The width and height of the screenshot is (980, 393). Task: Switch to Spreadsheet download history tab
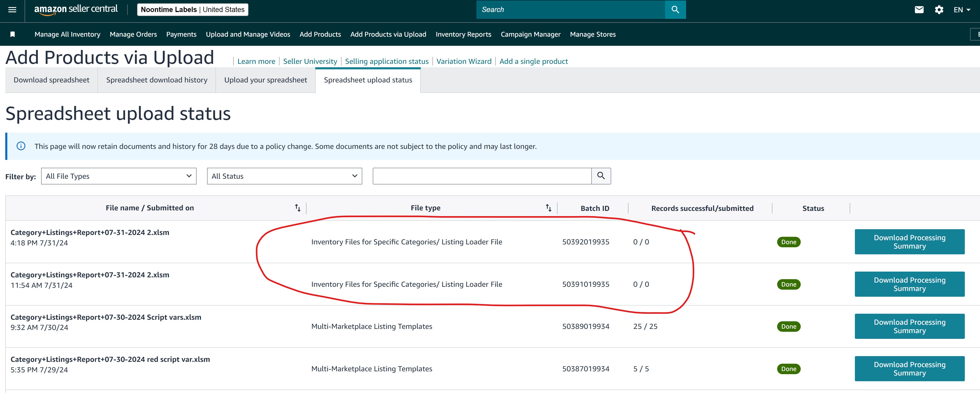coord(157,80)
